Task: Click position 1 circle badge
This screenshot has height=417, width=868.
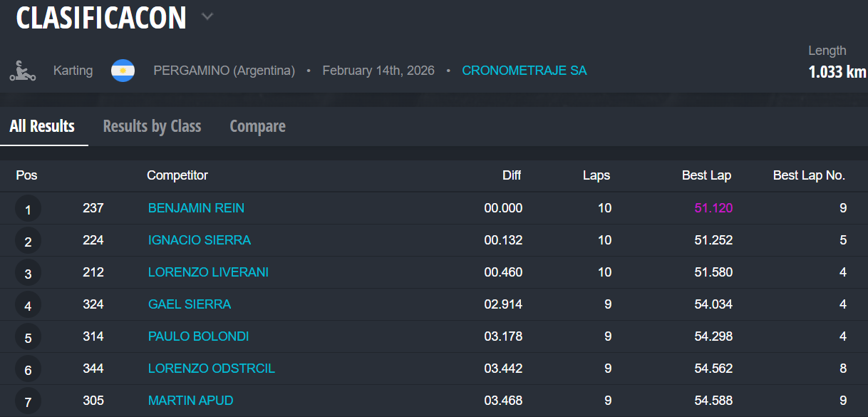Action: tap(28, 209)
